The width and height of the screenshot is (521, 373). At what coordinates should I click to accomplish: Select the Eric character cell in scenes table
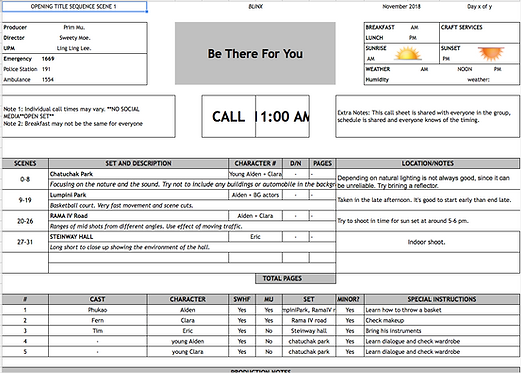point(255,237)
